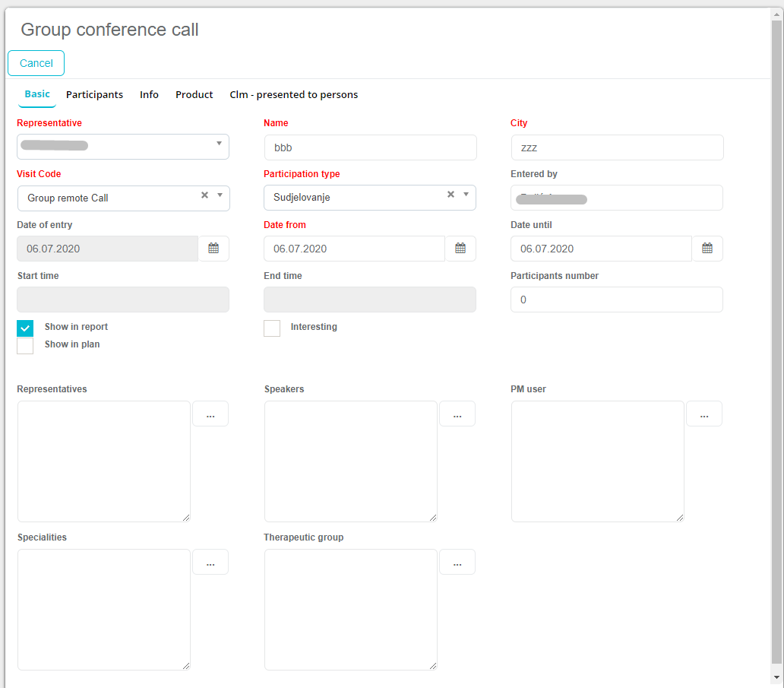Expand the Participation type dropdown arrow
Screen dimensions: 784x688
466,195
